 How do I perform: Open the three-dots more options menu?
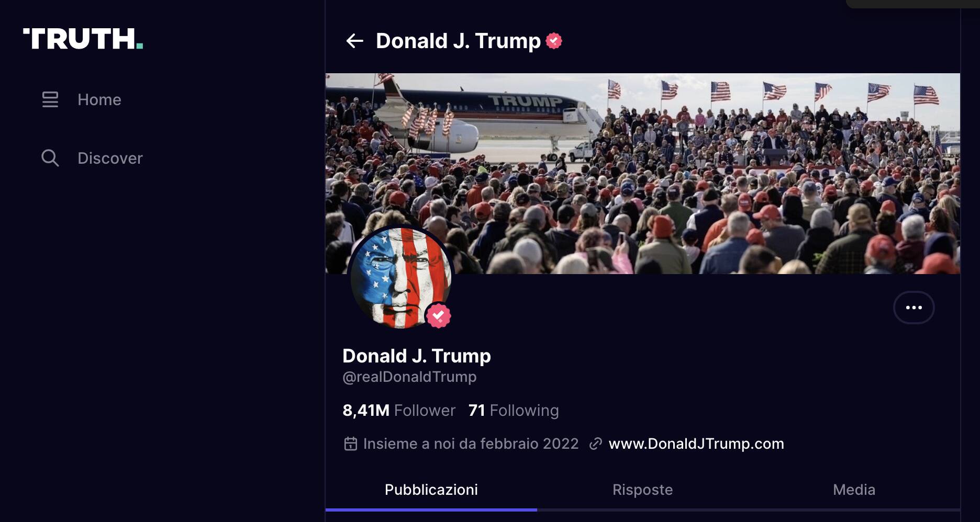coord(914,308)
